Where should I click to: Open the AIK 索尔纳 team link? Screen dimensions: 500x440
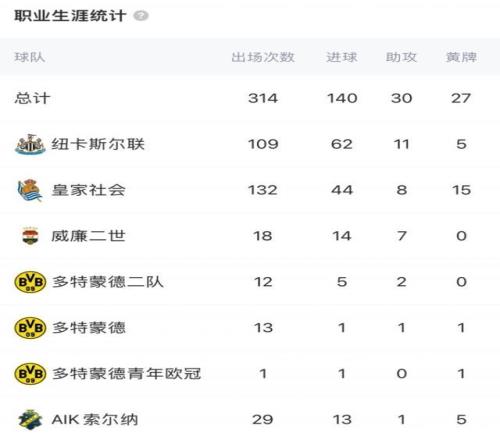95,419
